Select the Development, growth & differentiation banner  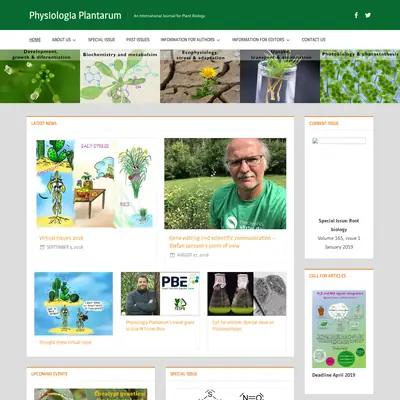click(x=40, y=76)
